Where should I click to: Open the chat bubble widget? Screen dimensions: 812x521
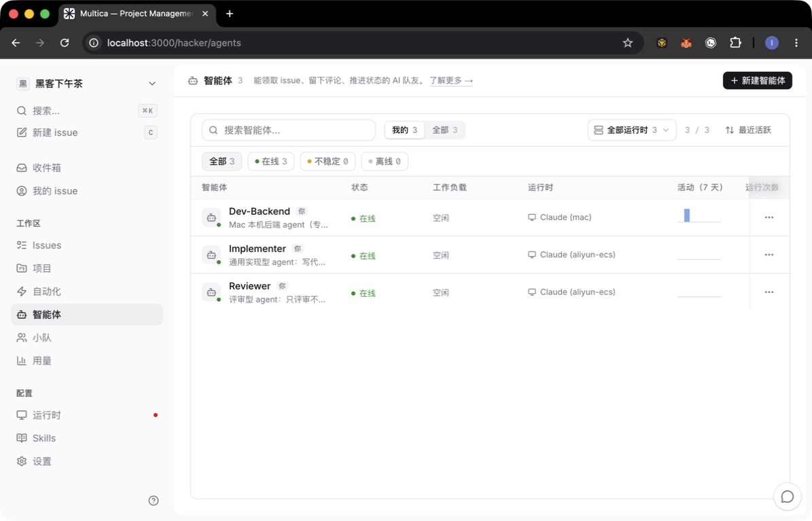(787, 497)
